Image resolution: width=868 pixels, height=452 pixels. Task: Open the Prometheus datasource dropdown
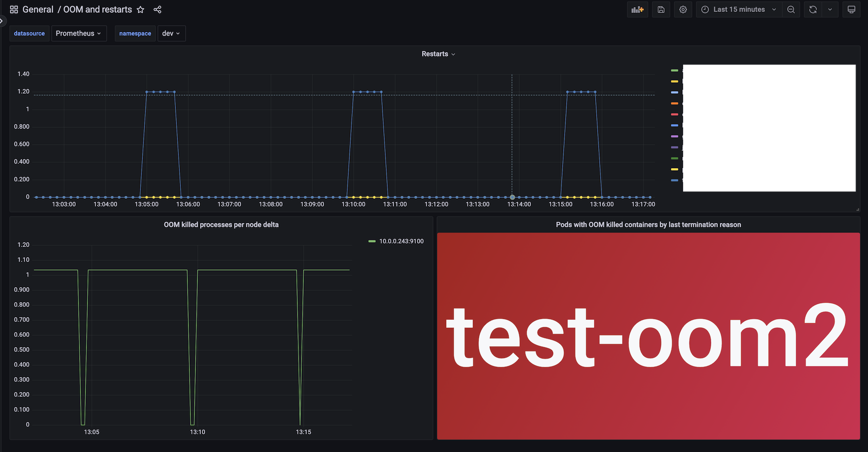(78, 33)
